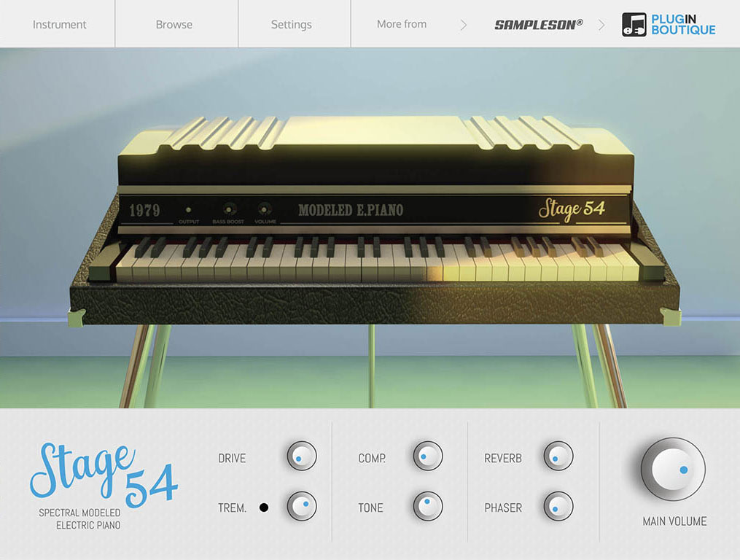Click the REVERB knob
The height and width of the screenshot is (560, 740).
pos(558,456)
